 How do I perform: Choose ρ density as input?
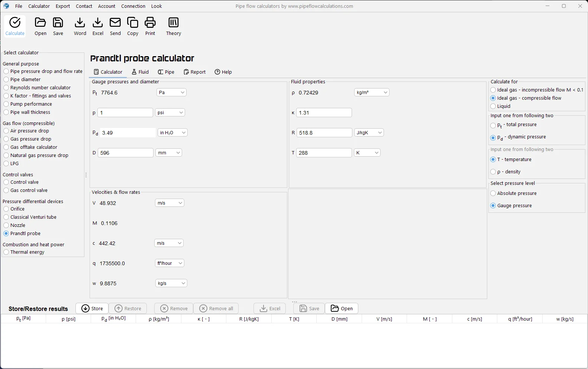click(505, 171)
